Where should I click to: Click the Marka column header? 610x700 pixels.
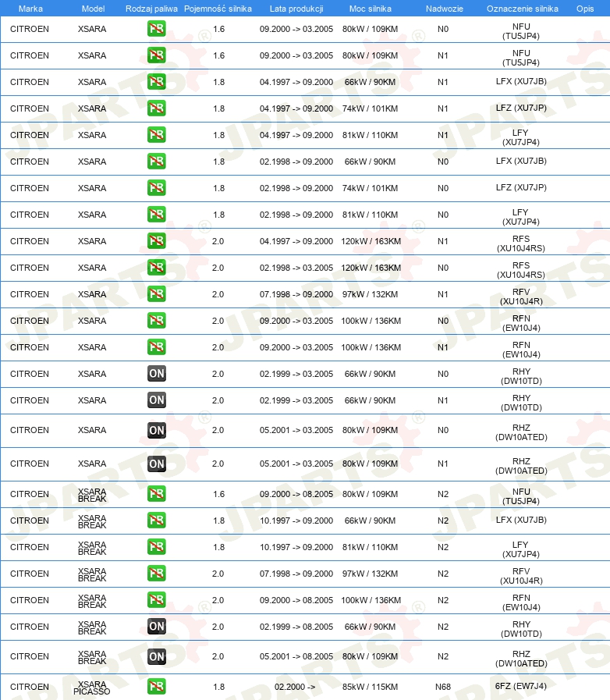[x=30, y=9]
